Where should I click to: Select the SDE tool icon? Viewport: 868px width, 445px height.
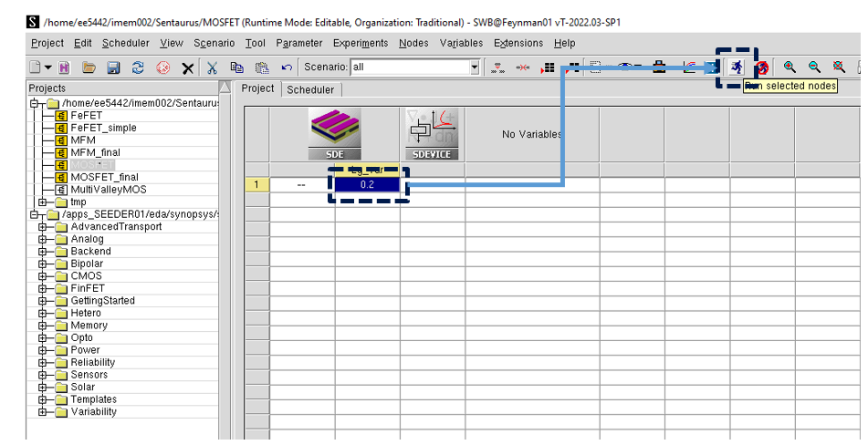[334, 134]
